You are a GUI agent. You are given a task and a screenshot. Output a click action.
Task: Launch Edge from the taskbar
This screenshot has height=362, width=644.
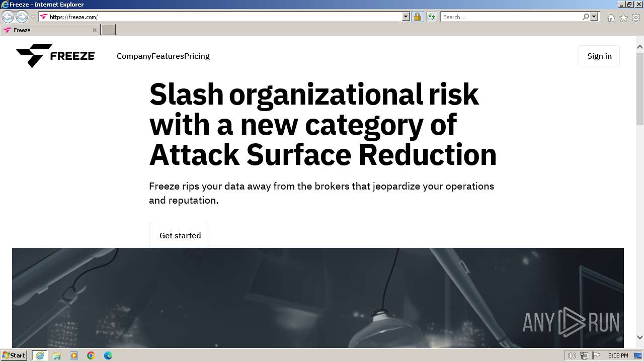(x=108, y=355)
